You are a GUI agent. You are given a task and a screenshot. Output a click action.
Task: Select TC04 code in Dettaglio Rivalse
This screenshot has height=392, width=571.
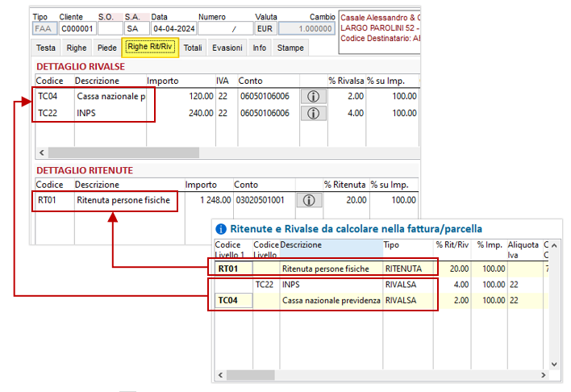tap(48, 96)
